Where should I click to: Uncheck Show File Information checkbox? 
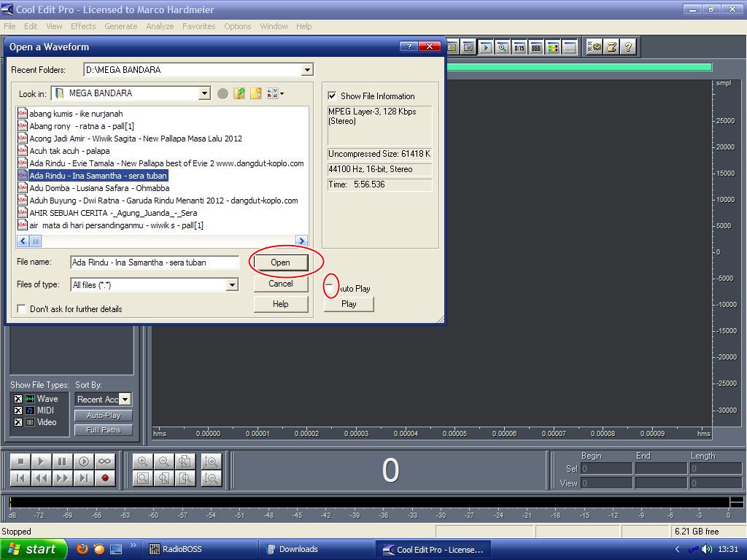[332, 96]
